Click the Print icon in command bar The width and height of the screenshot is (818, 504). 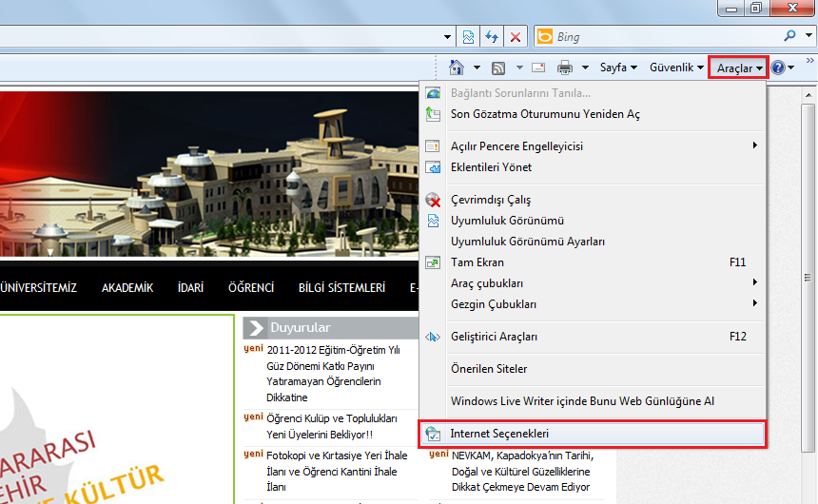tap(565, 68)
